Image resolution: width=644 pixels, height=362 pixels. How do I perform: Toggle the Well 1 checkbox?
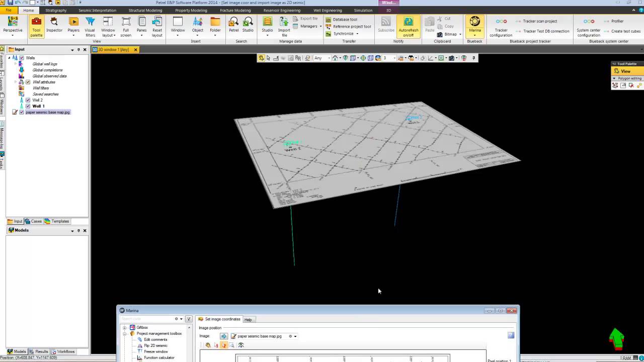coord(28,106)
